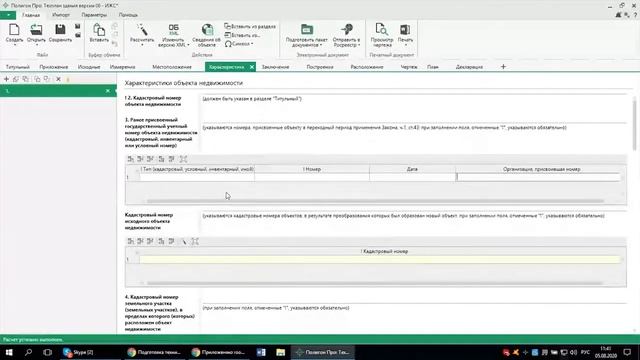
Task: Switch to the Импорт ribbon tab
Action: pos(61,15)
